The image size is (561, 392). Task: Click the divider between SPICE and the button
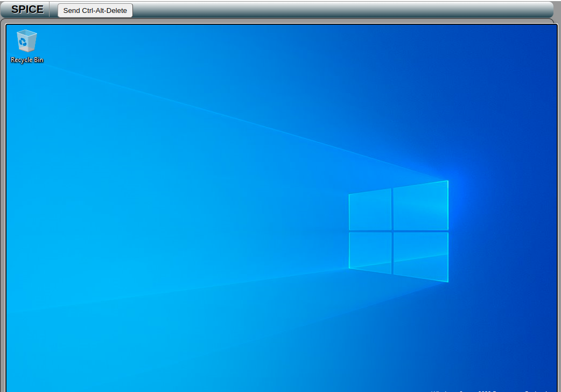[x=50, y=10]
